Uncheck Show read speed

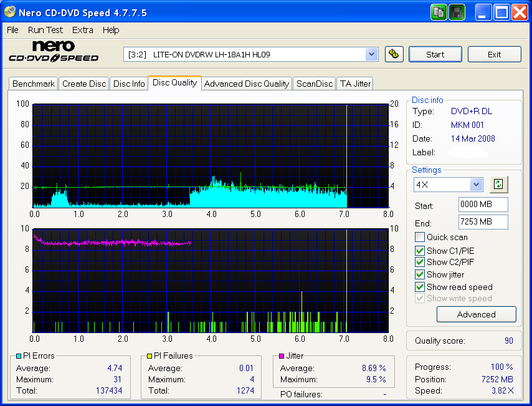pyautogui.click(x=419, y=287)
